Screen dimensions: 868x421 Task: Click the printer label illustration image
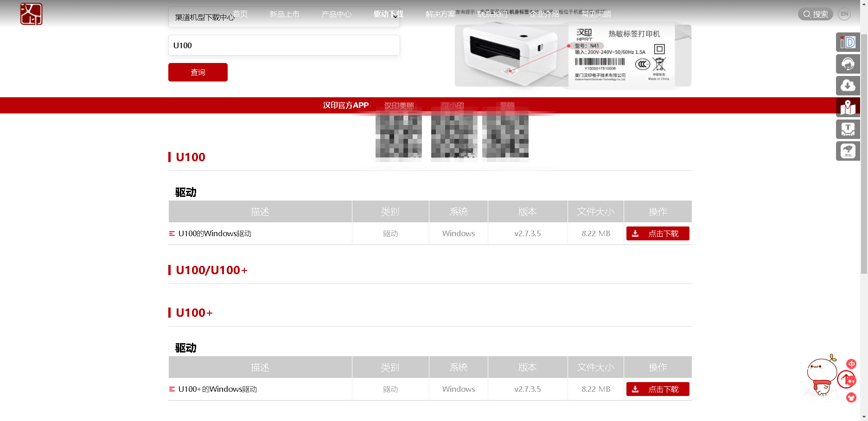point(573,56)
